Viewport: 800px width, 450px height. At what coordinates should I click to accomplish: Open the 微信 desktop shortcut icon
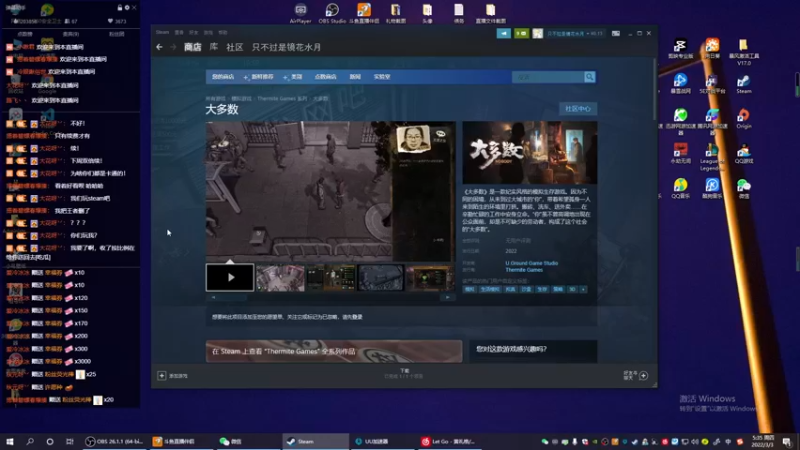coord(744,188)
